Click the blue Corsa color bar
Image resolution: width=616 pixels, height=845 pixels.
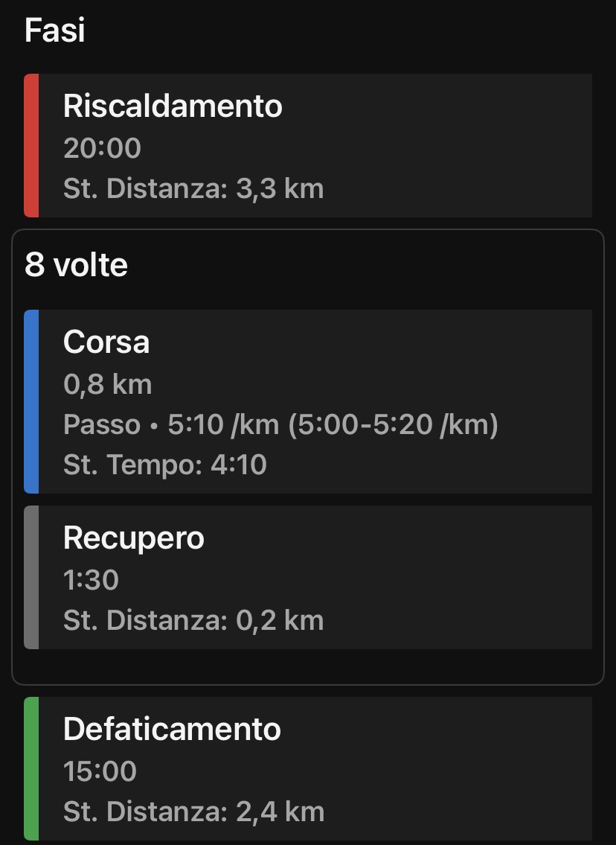pyautogui.click(x=31, y=402)
